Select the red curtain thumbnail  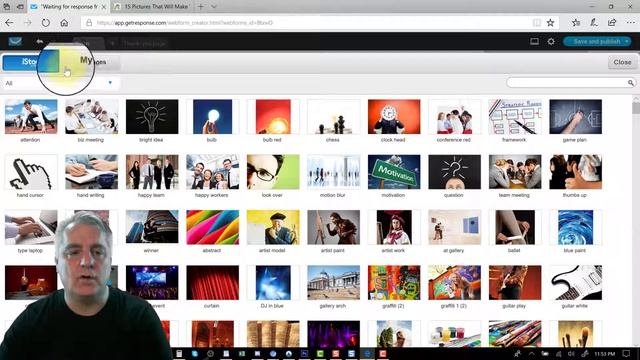(x=212, y=282)
